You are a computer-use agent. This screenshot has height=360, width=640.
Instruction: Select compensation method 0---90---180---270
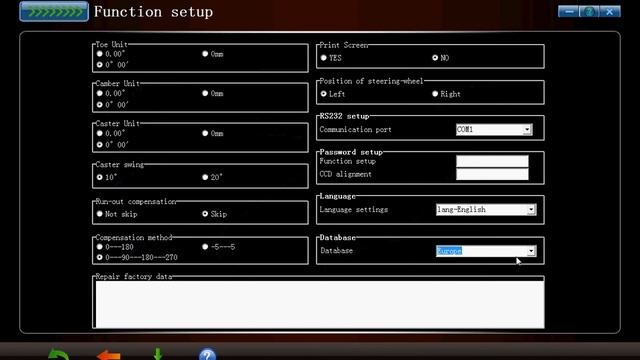pos(100,258)
